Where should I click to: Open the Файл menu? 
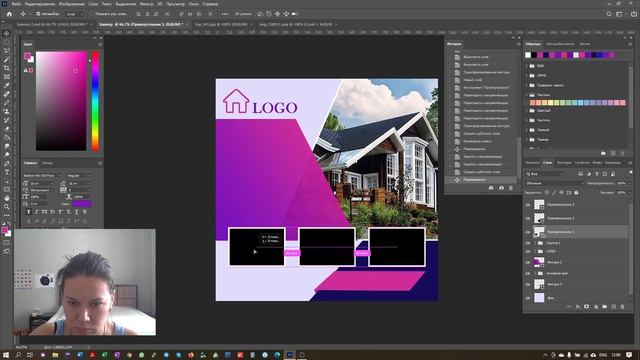click(16, 4)
